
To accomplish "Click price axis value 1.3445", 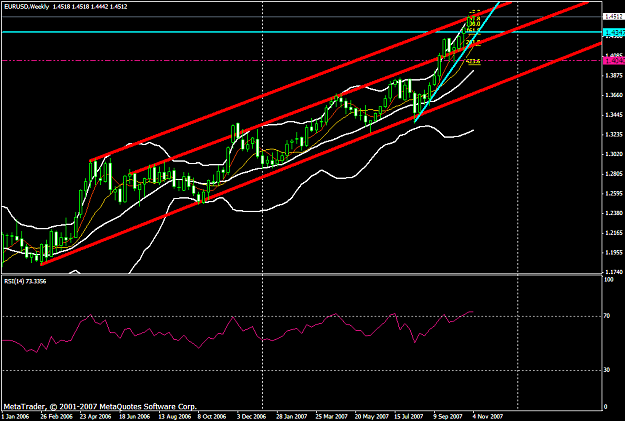I will click(614, 115).
